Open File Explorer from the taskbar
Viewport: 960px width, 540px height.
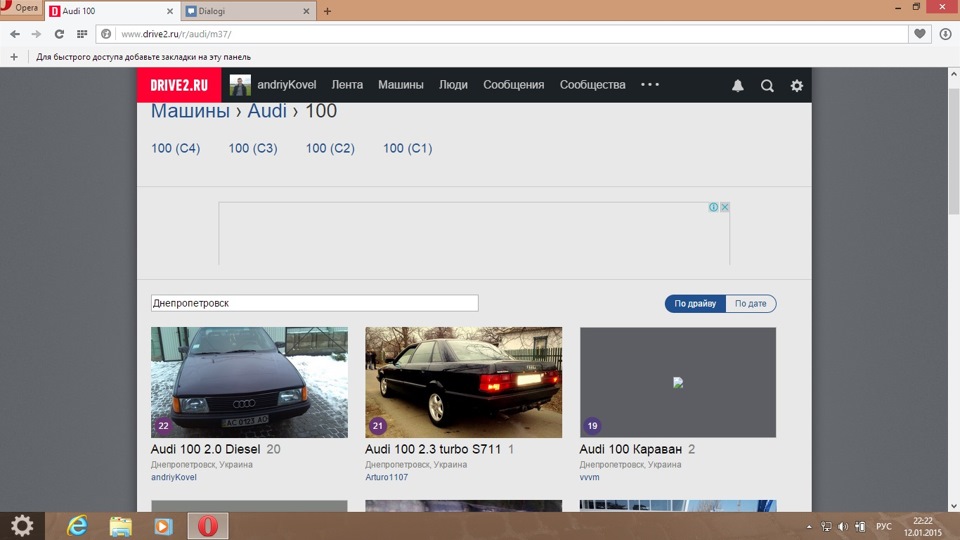[x=121, y=526]
